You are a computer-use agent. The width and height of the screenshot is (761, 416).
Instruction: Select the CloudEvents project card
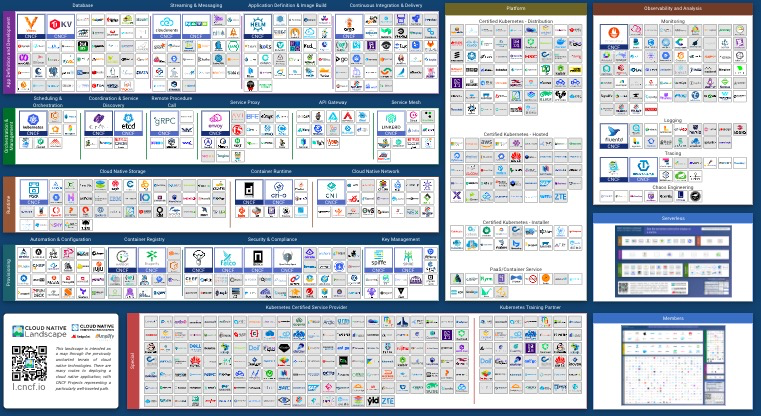[x=166, y=26]
